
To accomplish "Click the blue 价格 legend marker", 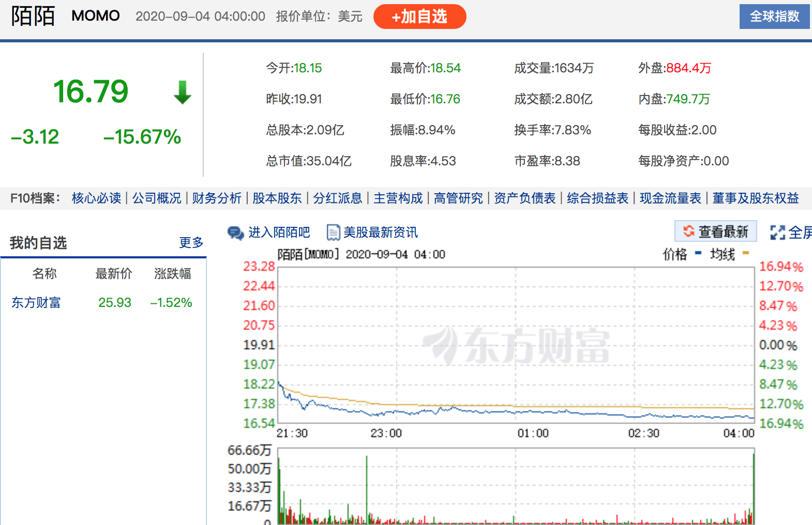I will click(698, 253).
